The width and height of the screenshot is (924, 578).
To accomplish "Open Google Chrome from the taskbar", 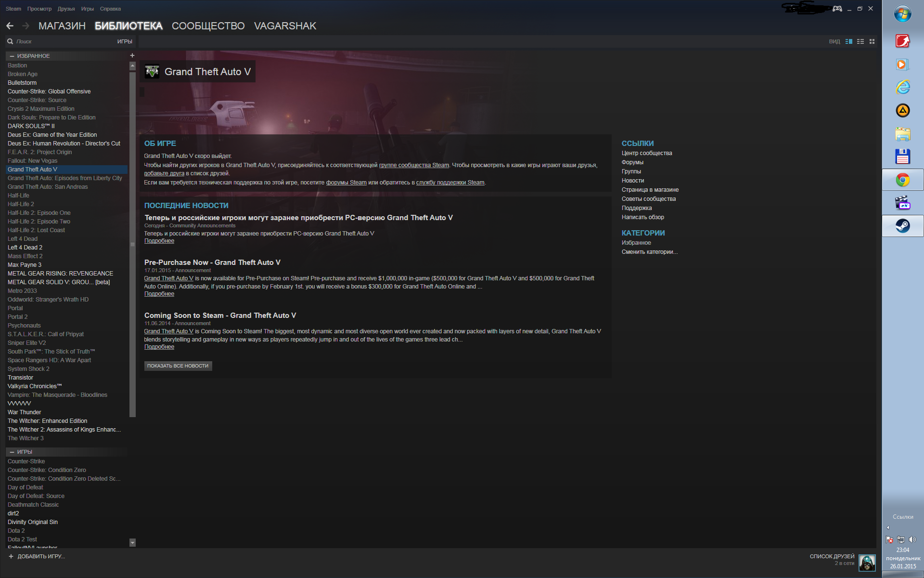I will [902, 180].
